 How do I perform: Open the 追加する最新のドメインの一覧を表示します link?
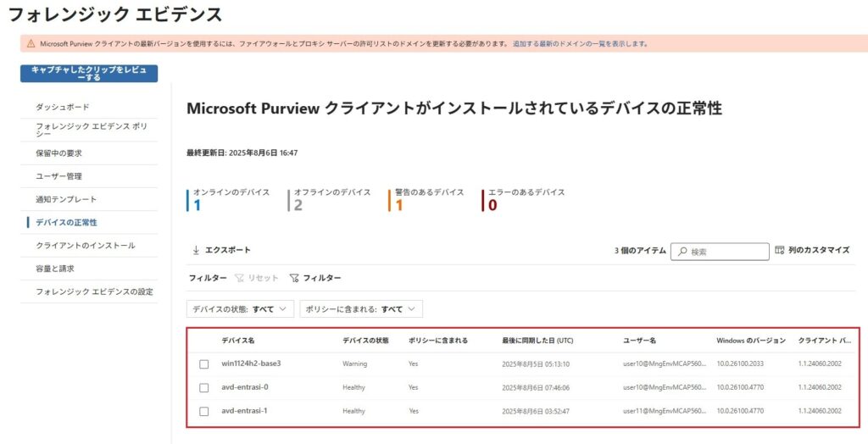pos(580,44)
